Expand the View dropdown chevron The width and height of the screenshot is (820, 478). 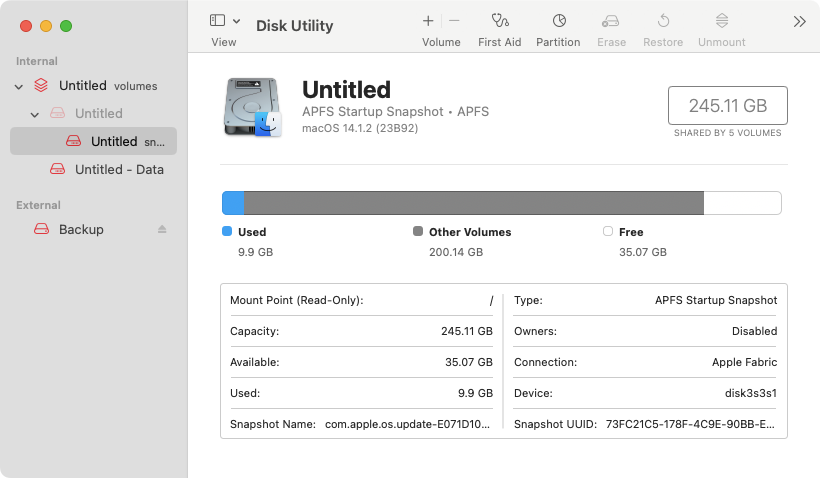pyautogui.click(x=236, y=21)
